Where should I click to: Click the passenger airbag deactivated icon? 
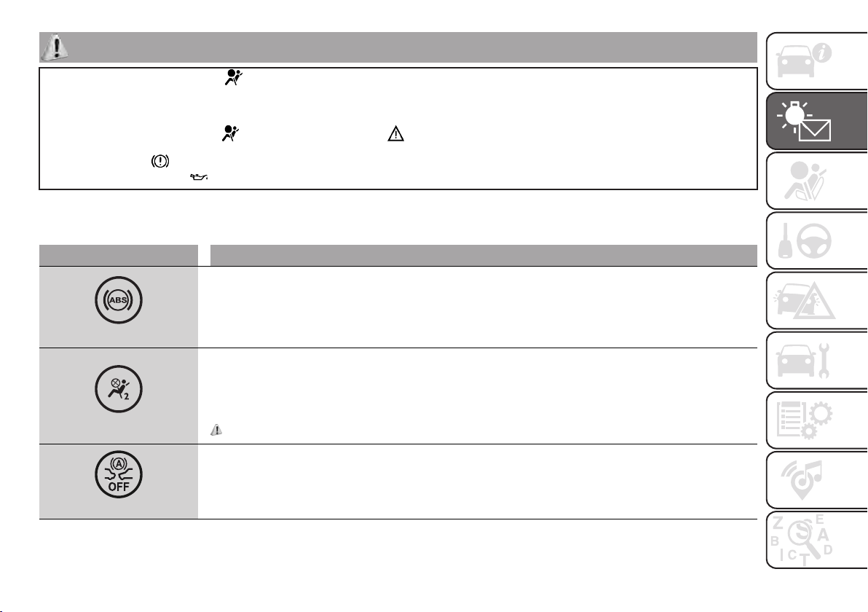click(x=119, y=389)
